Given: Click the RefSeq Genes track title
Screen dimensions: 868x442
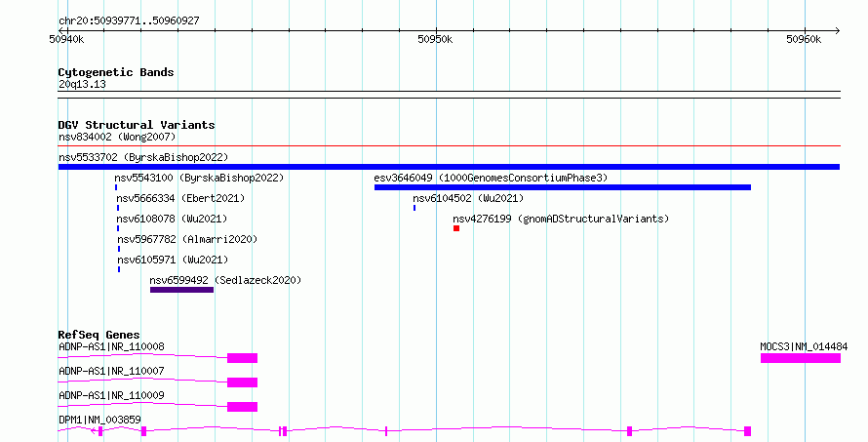Looking at the screenshot, I should tap(99, 335).
